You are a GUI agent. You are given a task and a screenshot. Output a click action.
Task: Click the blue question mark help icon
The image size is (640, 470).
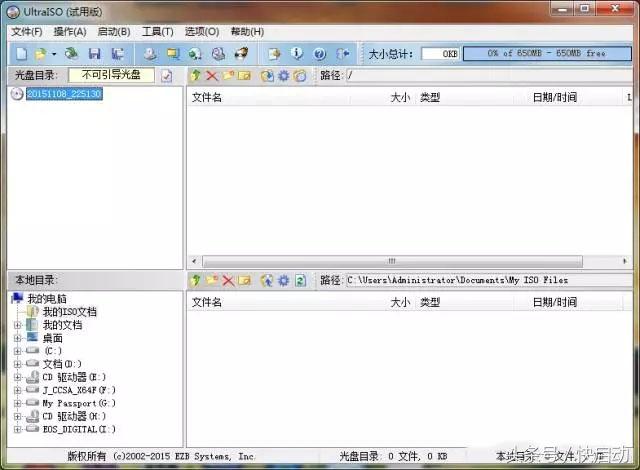click(x=320, y=53)
